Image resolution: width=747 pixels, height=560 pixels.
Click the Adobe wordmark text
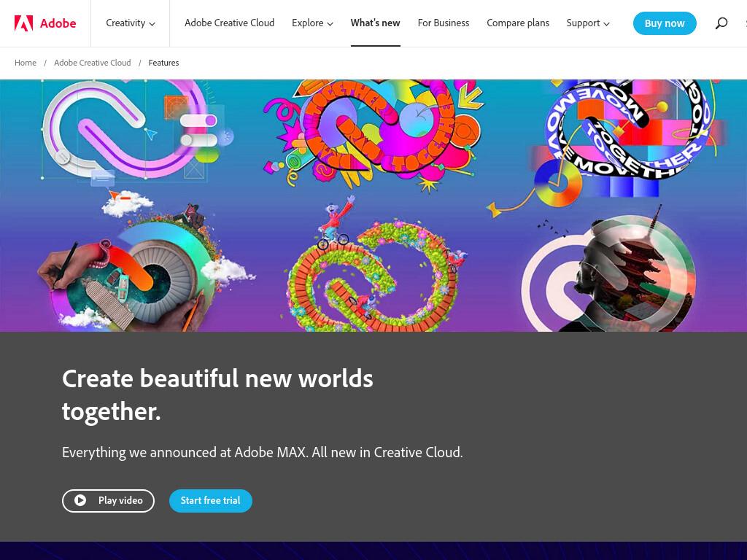[58, 23]
